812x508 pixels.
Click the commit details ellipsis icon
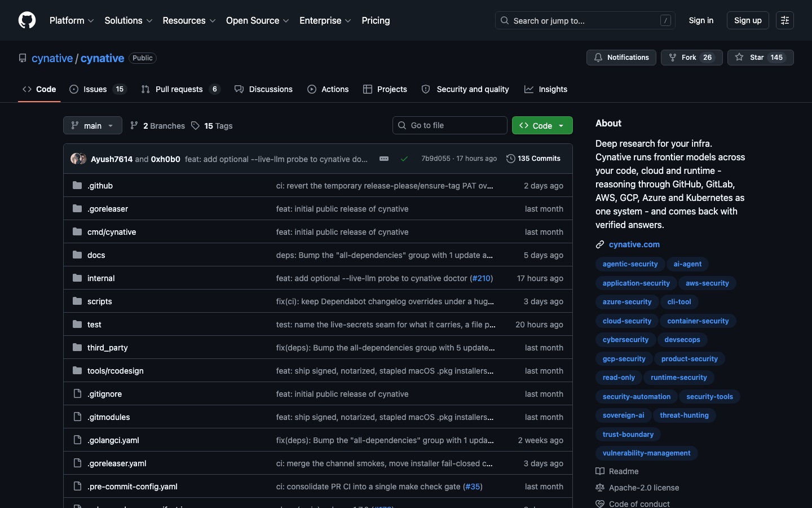point(384,159)
